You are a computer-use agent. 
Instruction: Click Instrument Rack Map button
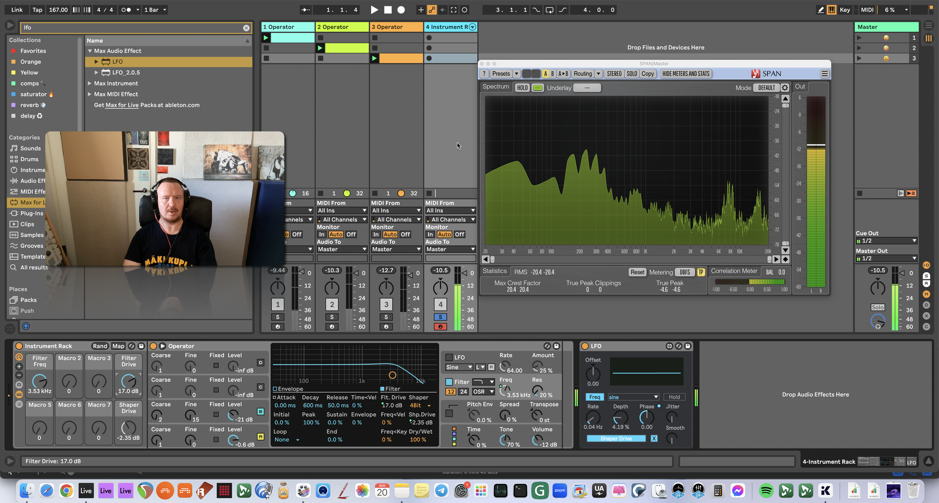click(118, 346)
